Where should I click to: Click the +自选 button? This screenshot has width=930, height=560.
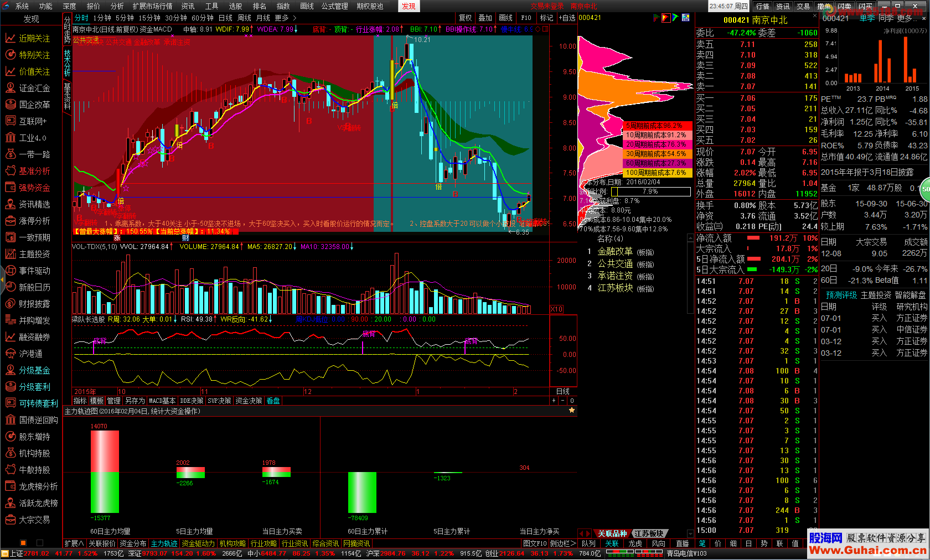[567, 18]
